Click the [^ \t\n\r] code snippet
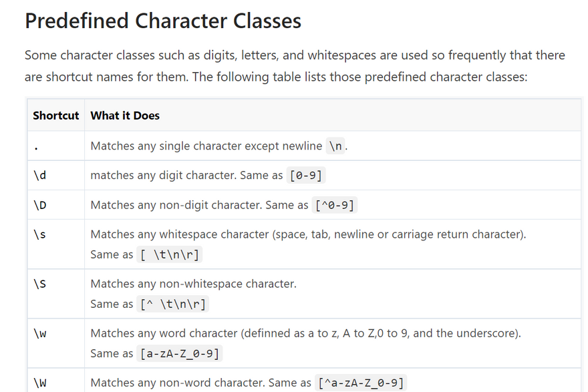588x392 pixels. [173, 304]
